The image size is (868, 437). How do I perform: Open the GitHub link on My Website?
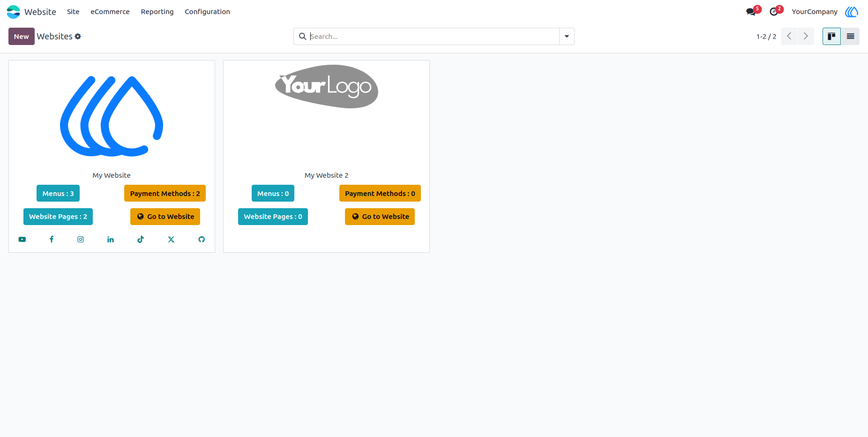coord(202,240)
